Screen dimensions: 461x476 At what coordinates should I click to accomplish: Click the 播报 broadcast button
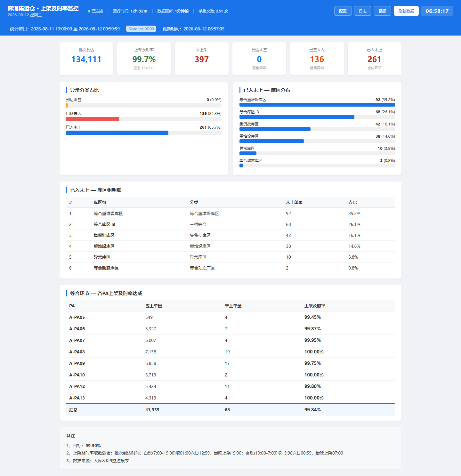coord(383,11)
